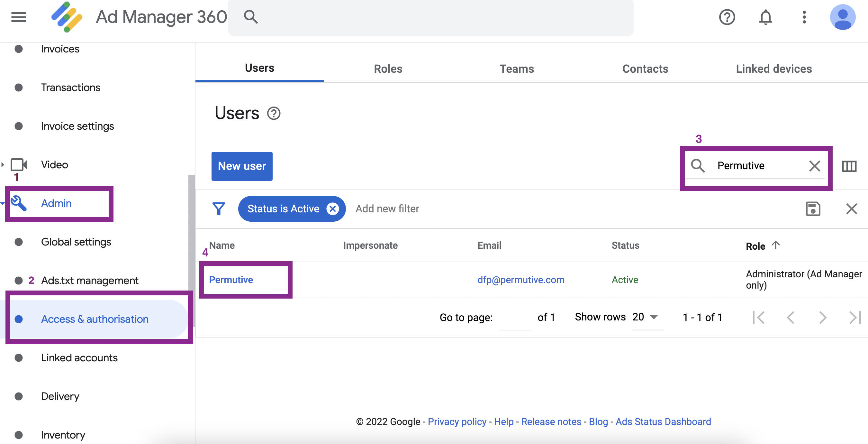This screenshot has width=868, height=444.
Task: Switch to the Teams tab
Action: click(x=517, y=69)
